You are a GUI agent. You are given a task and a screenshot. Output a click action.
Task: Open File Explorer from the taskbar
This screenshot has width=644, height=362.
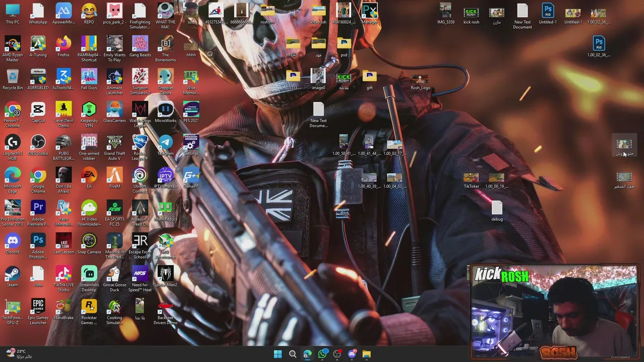(x=367, y=354)
